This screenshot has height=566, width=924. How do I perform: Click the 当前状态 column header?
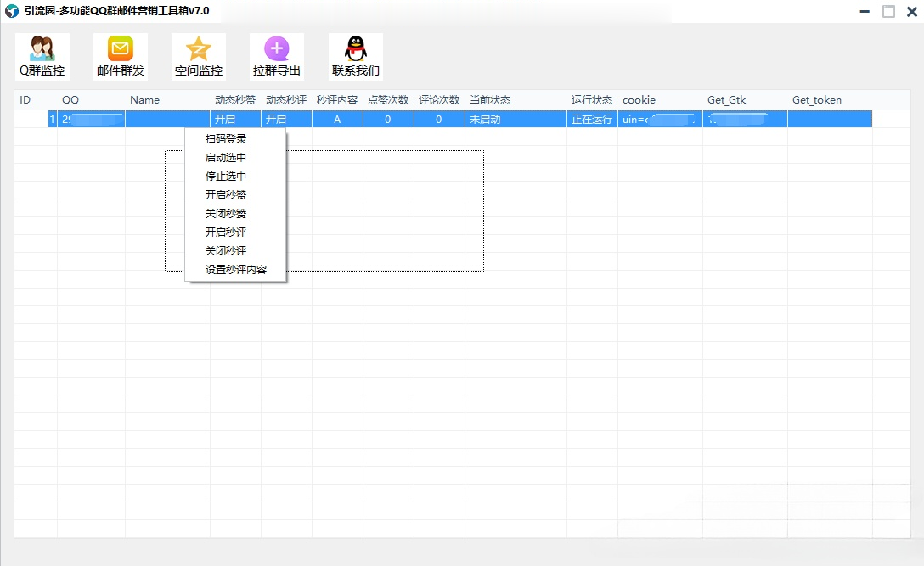(488, 100)
